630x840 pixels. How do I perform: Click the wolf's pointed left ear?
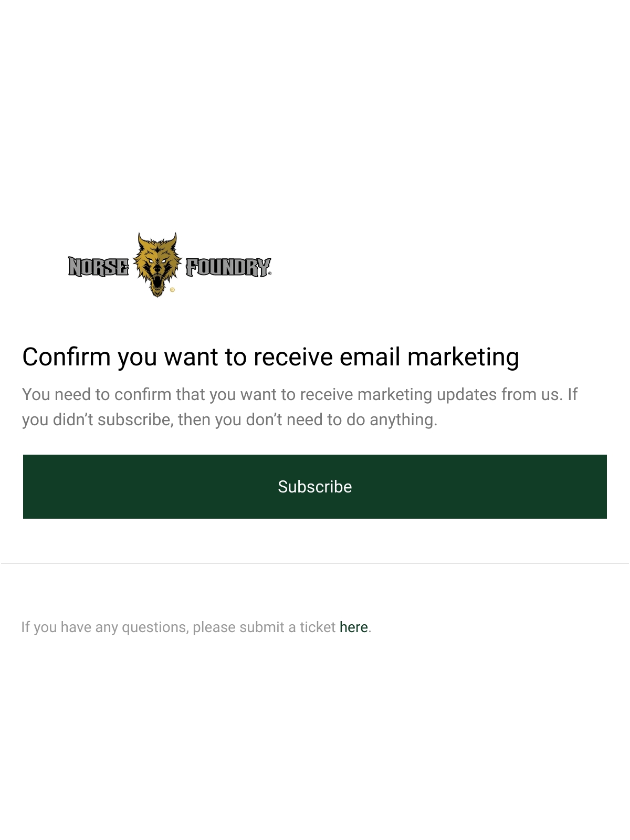coord(141,240)
